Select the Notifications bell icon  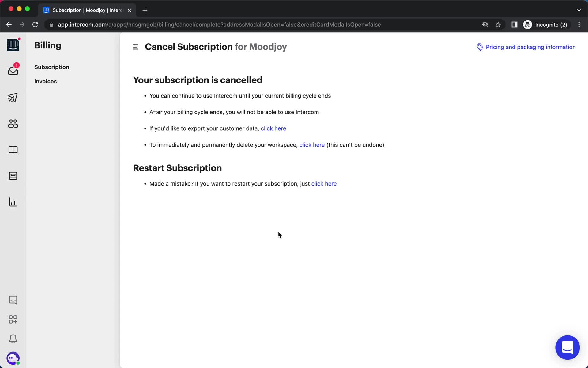click(13, 339)
